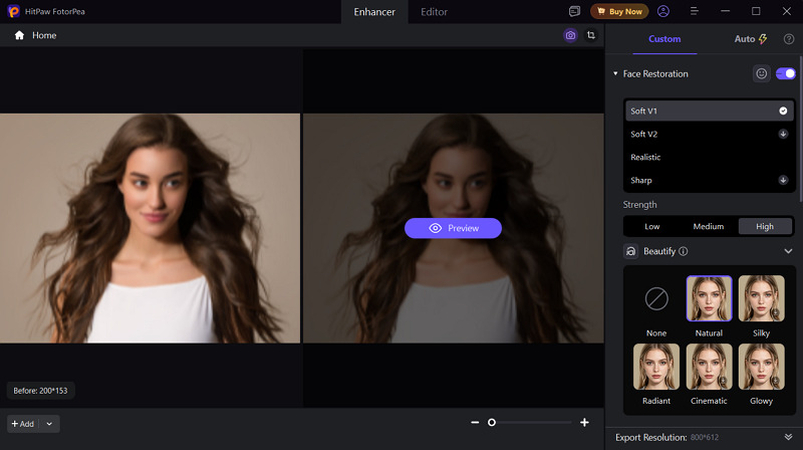Click the purple camera snapshot icon
The width and height of the screenshot is (803, 450).
tap(570, 35)
